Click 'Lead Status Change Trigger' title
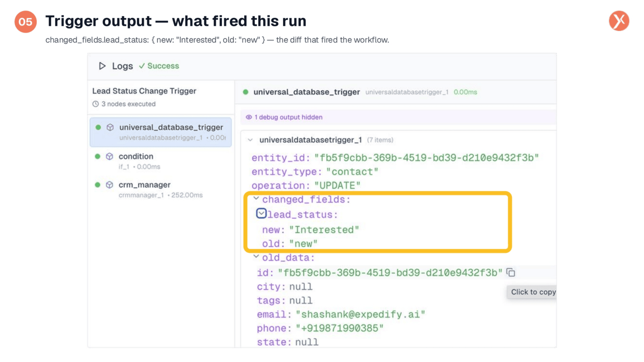Screen dimensions: 644x362 click(144, 91)
